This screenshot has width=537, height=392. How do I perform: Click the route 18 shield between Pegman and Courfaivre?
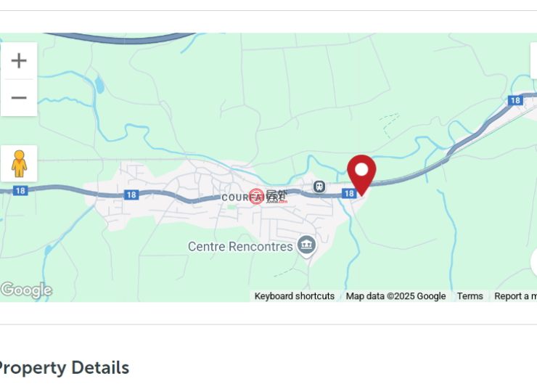[x=131, y=195]
